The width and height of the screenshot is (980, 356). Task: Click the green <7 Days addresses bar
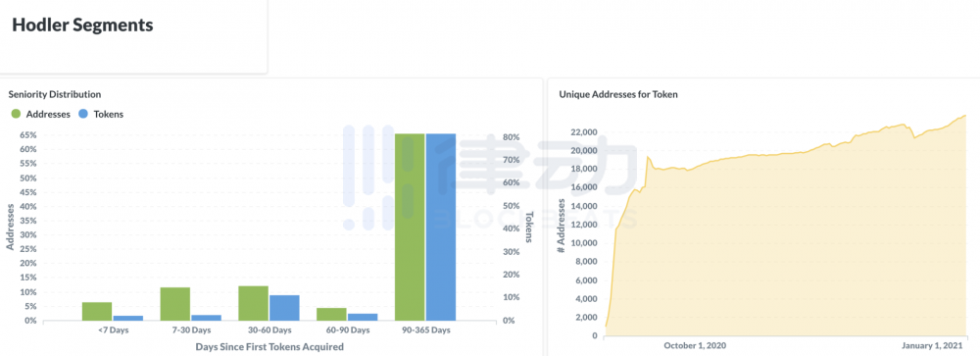click(97, 312)
